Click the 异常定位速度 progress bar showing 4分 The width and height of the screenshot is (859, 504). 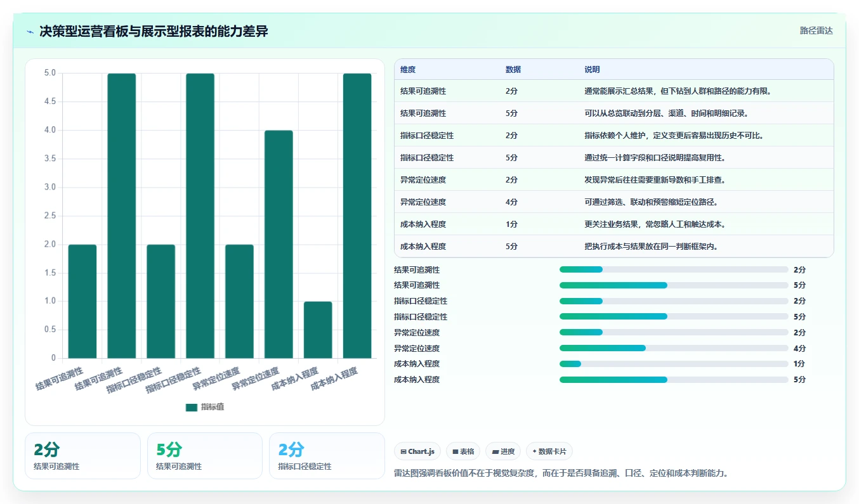674,348
